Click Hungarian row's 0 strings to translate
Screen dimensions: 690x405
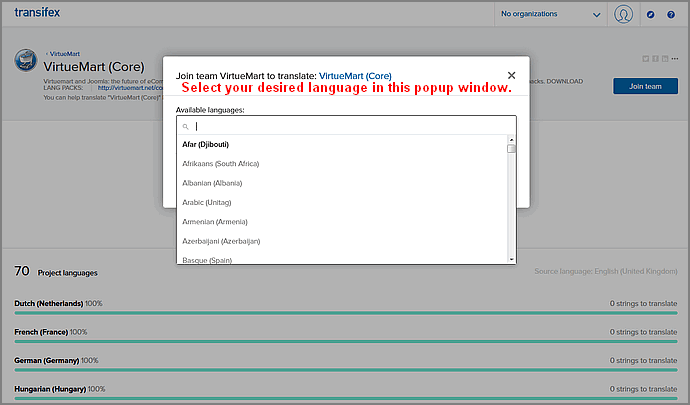pyautogui.click(x=643, y=389)
